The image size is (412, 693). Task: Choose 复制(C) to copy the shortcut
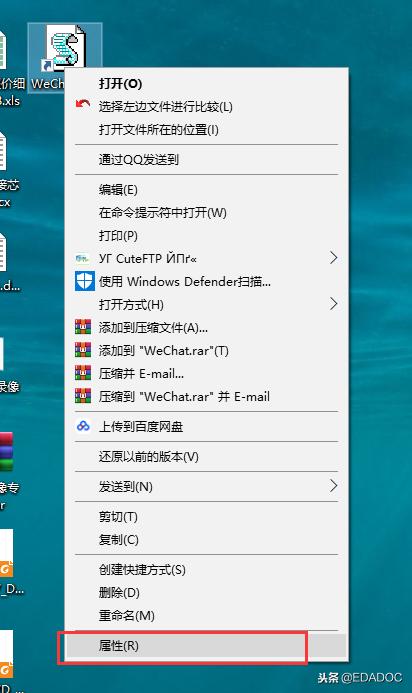206,540
